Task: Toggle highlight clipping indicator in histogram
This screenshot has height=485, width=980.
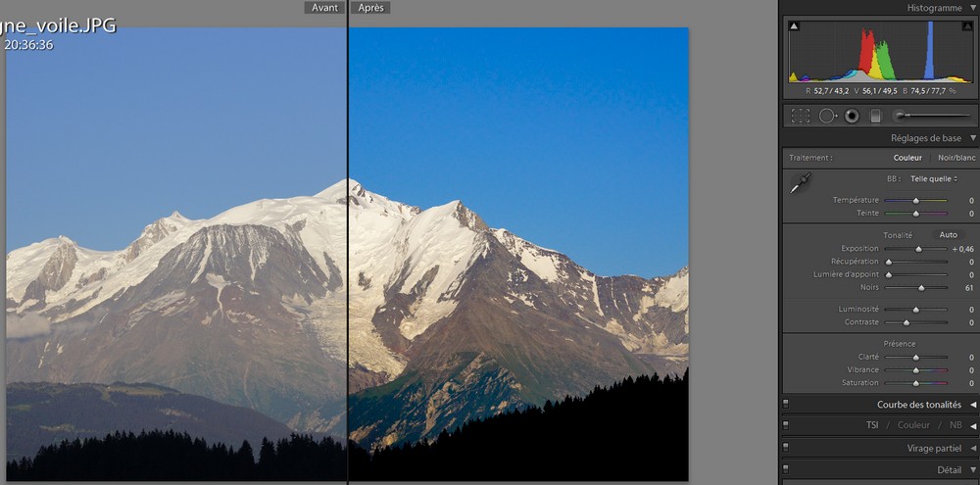Action: click(966, 27)
